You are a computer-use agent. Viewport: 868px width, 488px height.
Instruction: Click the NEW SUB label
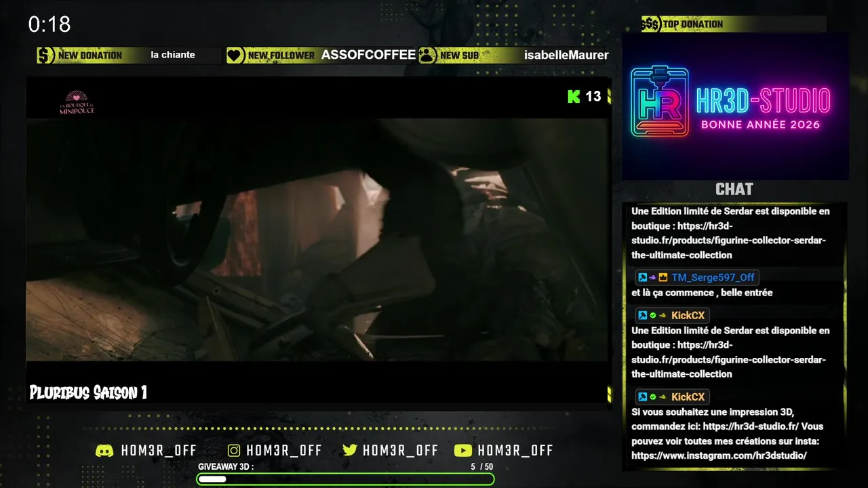point(460,56)
